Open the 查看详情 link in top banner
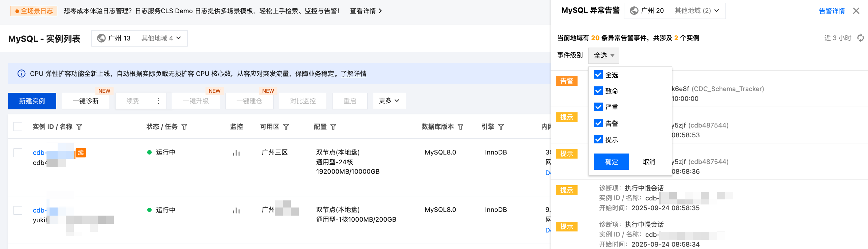This screenshot has width=868, height=249. pyautogui.click(x=366, y=11)
